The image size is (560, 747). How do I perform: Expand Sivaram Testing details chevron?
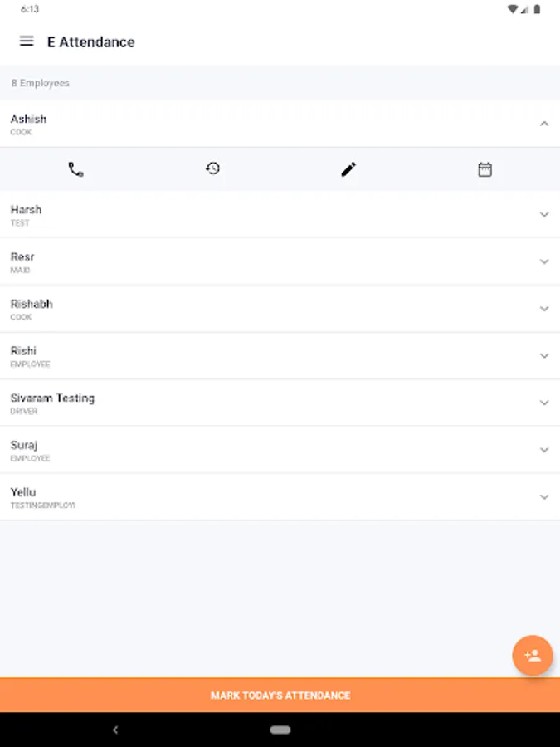(543, 403)
